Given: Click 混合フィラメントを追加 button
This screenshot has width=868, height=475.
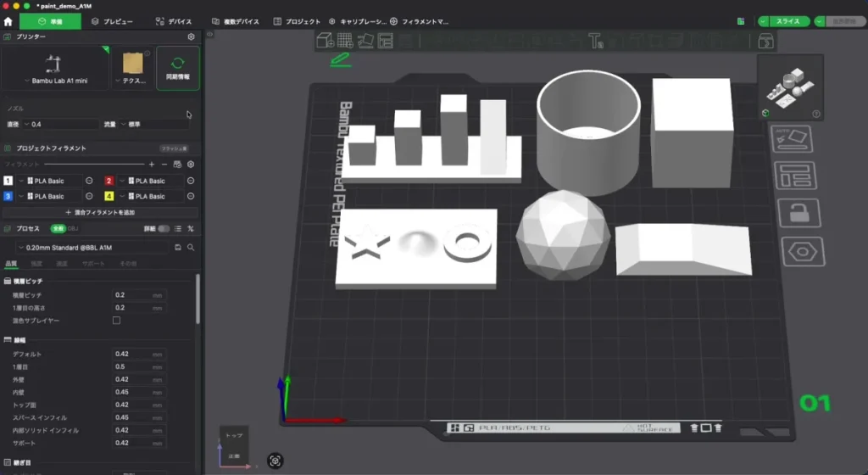Looking at the screenshot, I should (100, 213).
